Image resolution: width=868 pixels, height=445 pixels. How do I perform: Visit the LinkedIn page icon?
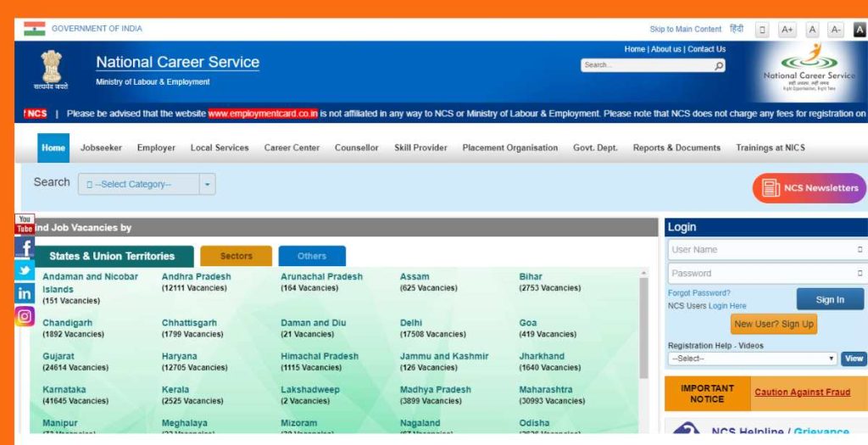(x=25, y=293)
